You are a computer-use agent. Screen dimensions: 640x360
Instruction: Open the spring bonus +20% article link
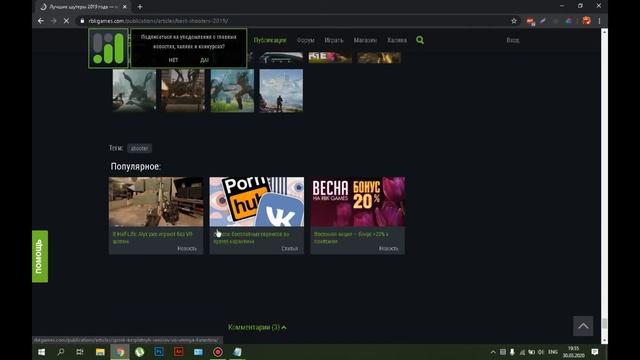coord(351,238)
